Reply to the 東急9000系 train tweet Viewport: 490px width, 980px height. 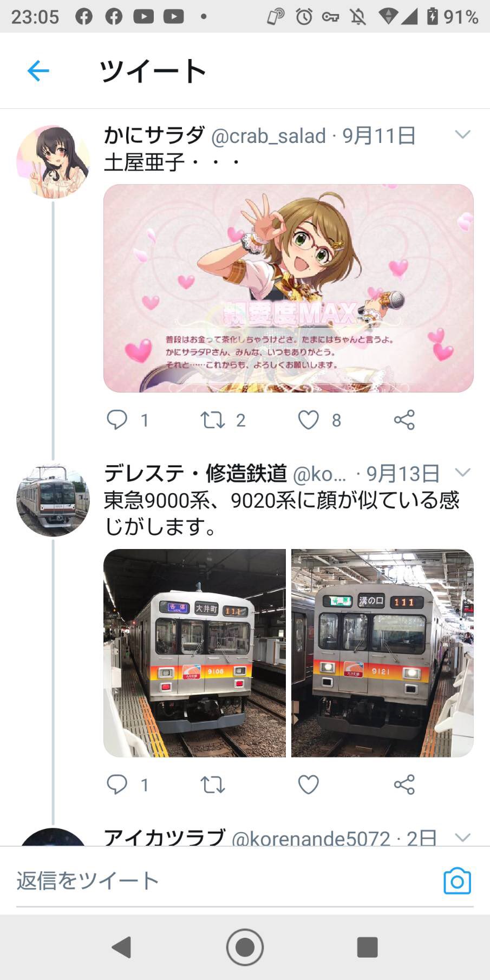[x=117, y=784]
